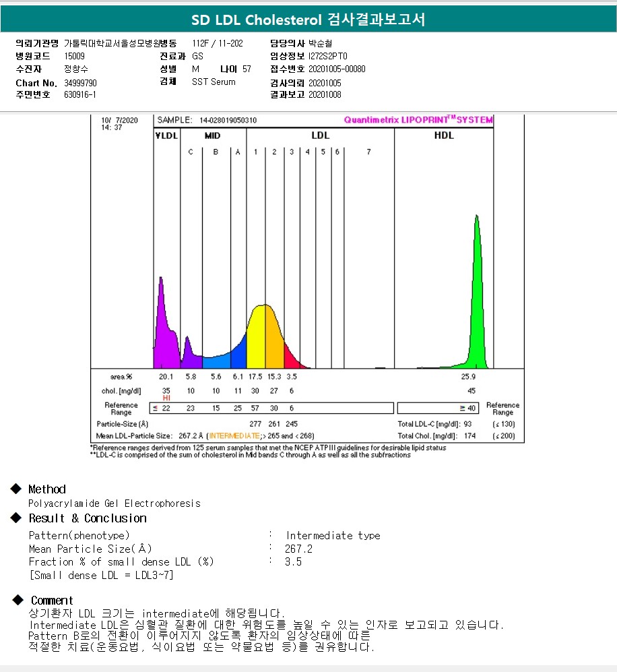Click the sample ID '14-028019050310'

(228, 121)
